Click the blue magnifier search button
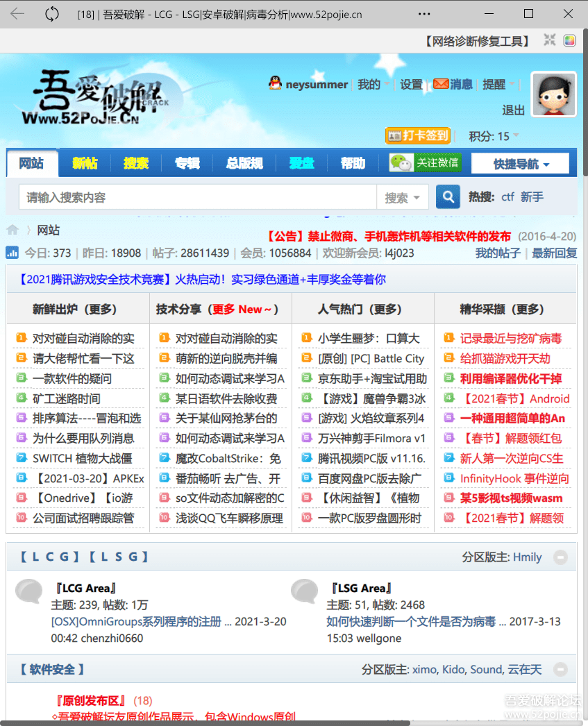588x726 pixels. coord(448,196)
